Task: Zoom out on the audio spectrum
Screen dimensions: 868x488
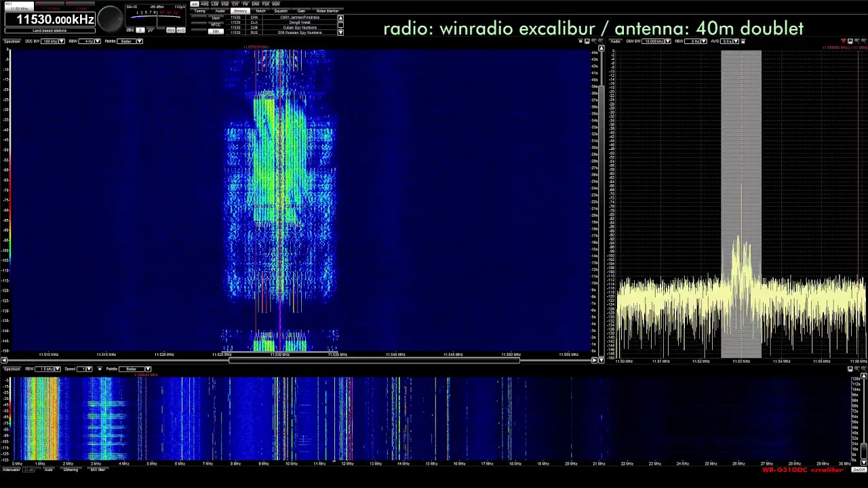Action: [864, 41]
